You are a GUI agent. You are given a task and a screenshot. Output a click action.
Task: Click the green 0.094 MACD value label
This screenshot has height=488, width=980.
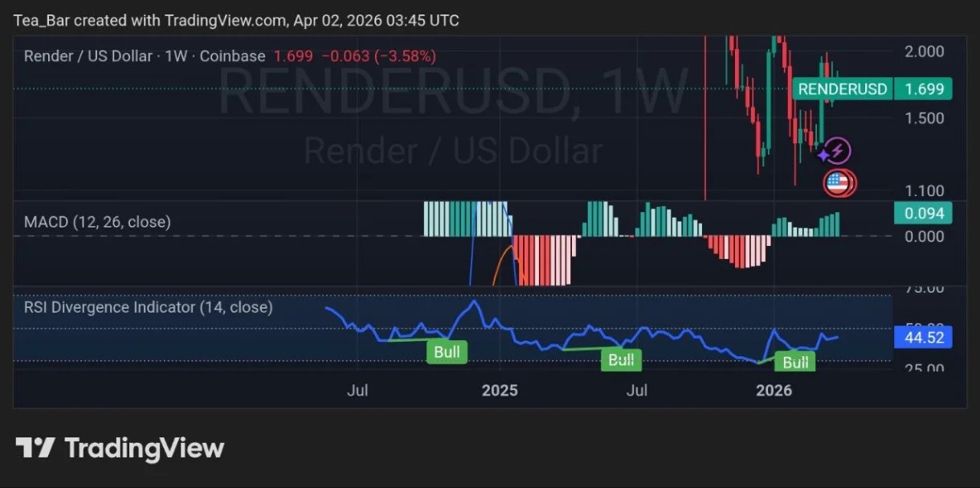point(923,213)
